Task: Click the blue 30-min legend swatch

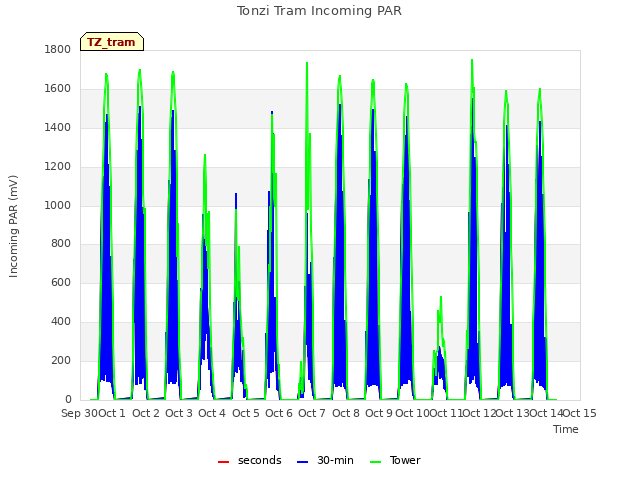Action: point(302,462)
